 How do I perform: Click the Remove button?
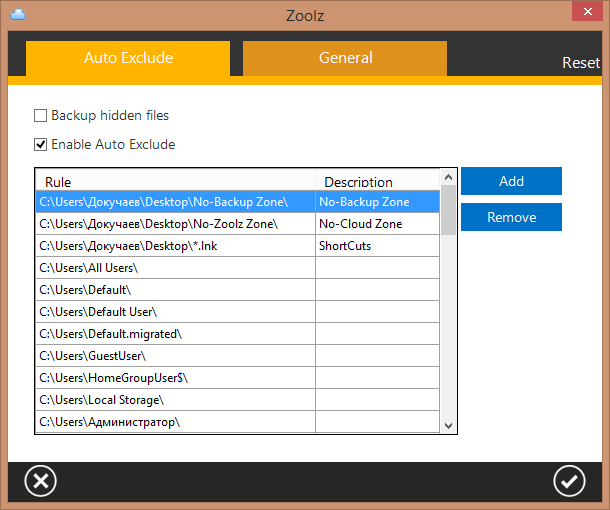pos(511,217)
